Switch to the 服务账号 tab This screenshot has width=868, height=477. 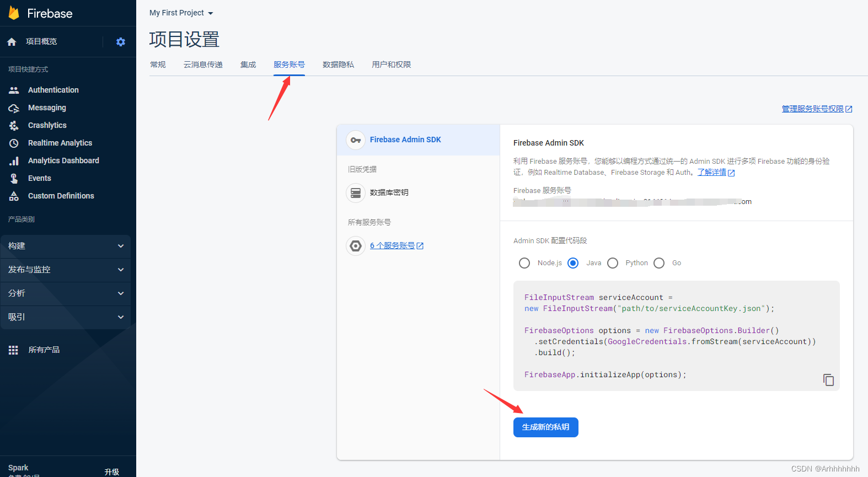tap(289, 65)
